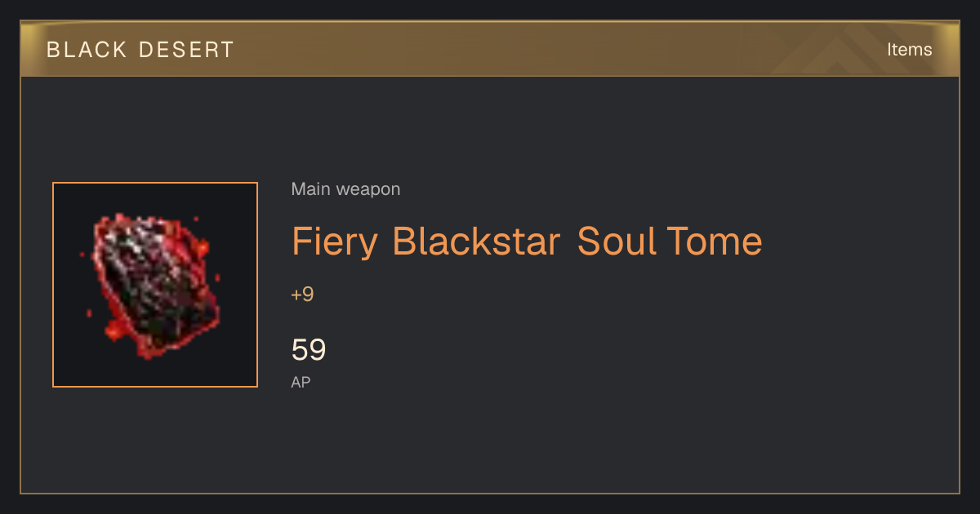Click the blank card area right of the item name
The height and width of the screenshot is (514, 980).
pos(857,241)
